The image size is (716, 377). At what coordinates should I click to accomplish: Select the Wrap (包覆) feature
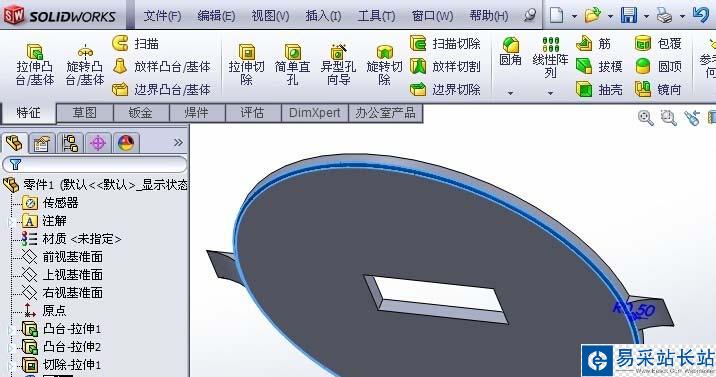pyautogui.click(x=658, y=43)
